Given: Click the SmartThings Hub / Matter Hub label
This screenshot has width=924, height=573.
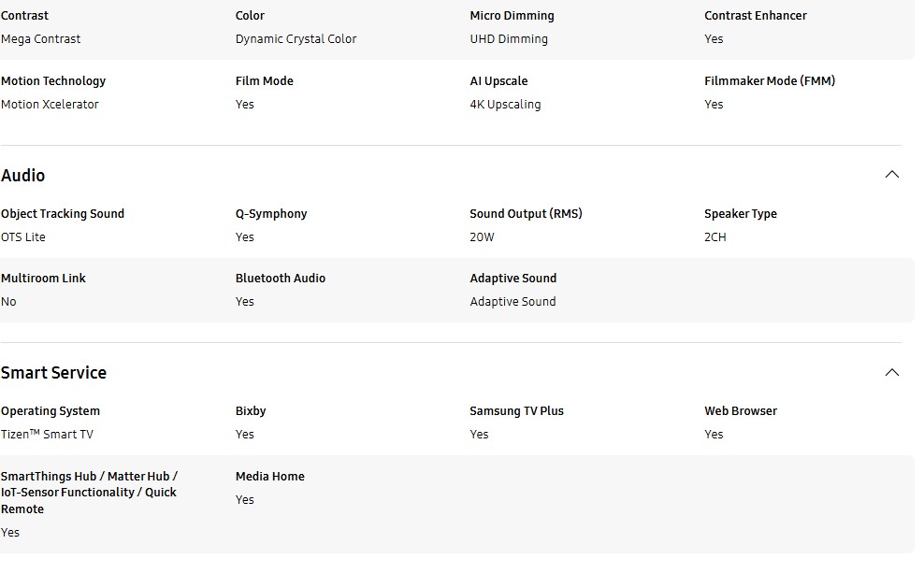Looking at the screenshot, I should [x=89, y=493].
